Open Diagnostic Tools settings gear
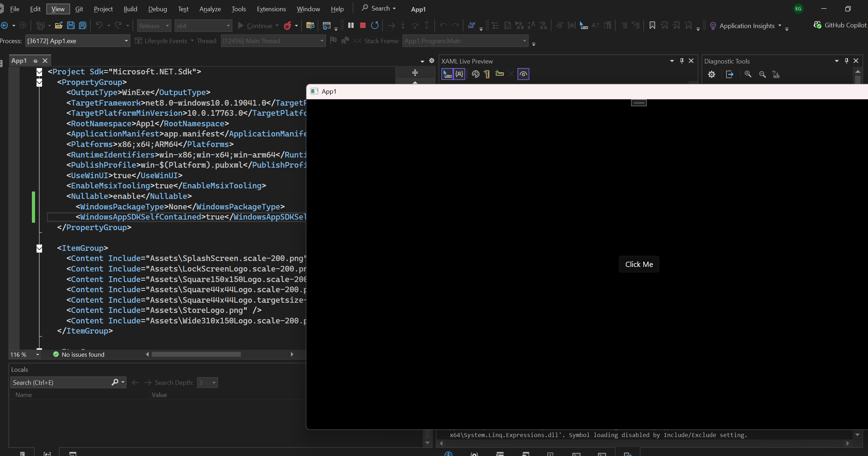This screenshot has width=868, height=456. click(x=711, y=74)
